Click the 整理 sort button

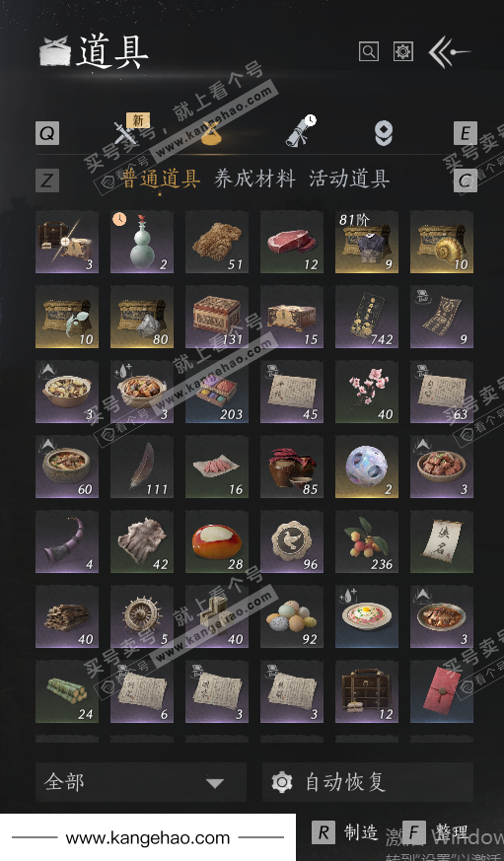435,833
